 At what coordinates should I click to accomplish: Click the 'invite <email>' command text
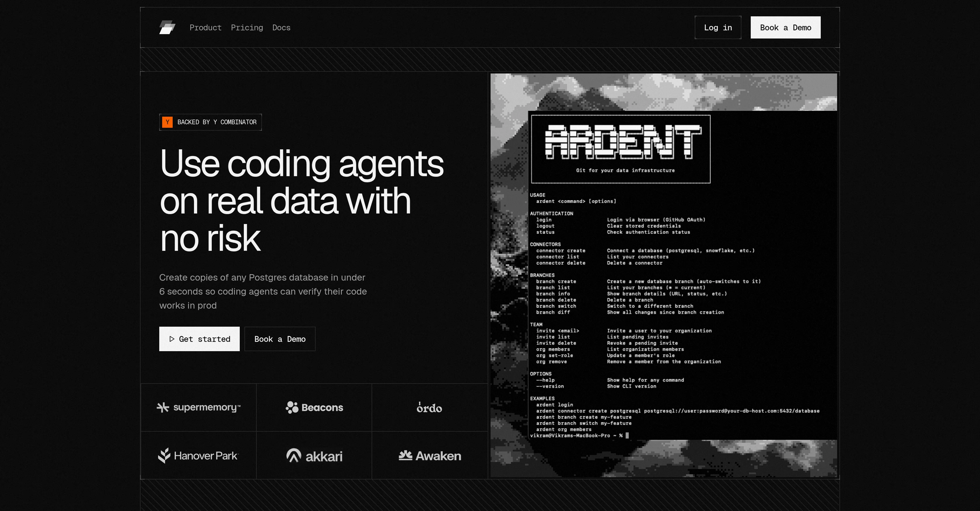(x=558, y=331)
